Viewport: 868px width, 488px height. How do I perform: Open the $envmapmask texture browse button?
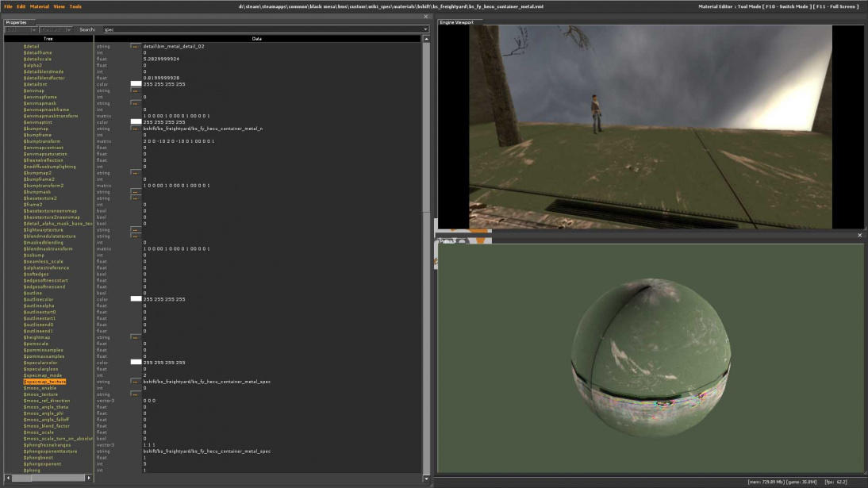pyautogui.click(x=135, y=104)
